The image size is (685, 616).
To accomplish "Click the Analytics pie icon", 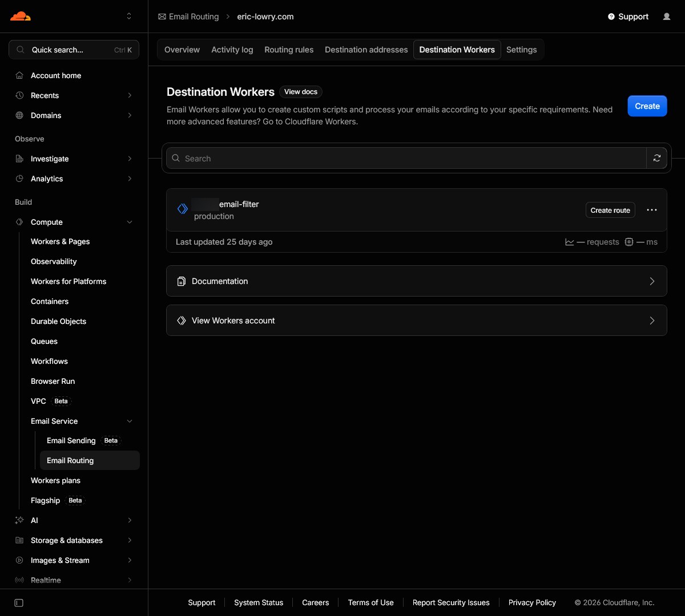I will pyautogui.click(x=19, y=179).
